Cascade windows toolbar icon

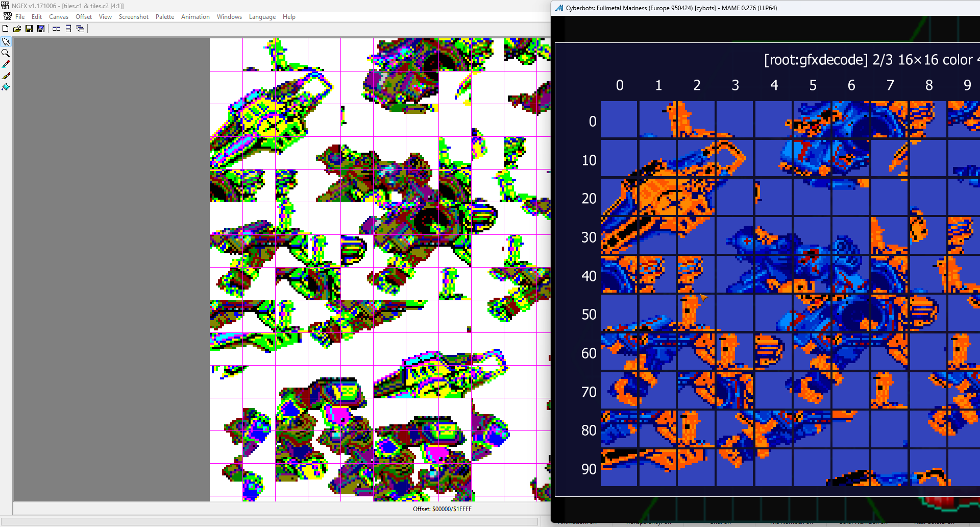tap(80, 29)
